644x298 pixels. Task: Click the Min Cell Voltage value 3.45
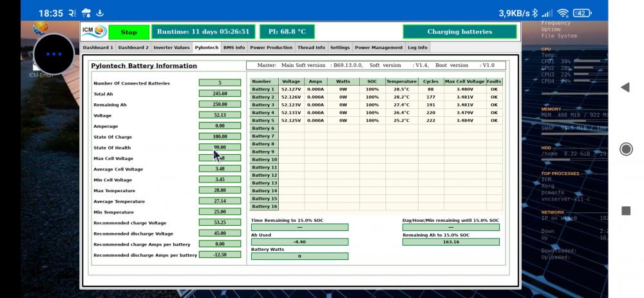220,179
